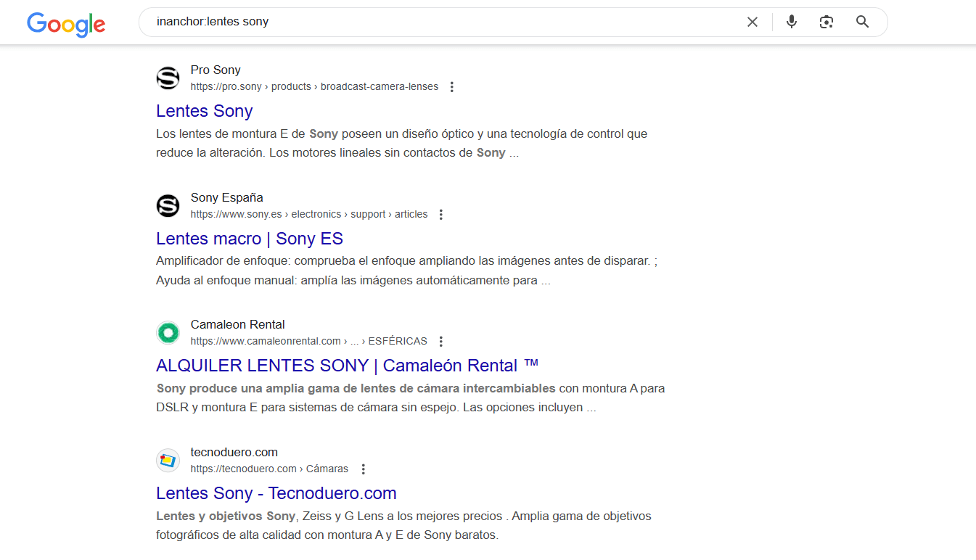Image resolution: width=976 pixels, height=560 pixels.
Task: Click the www.sony.es support articles URL
Action: click(309, 215)
